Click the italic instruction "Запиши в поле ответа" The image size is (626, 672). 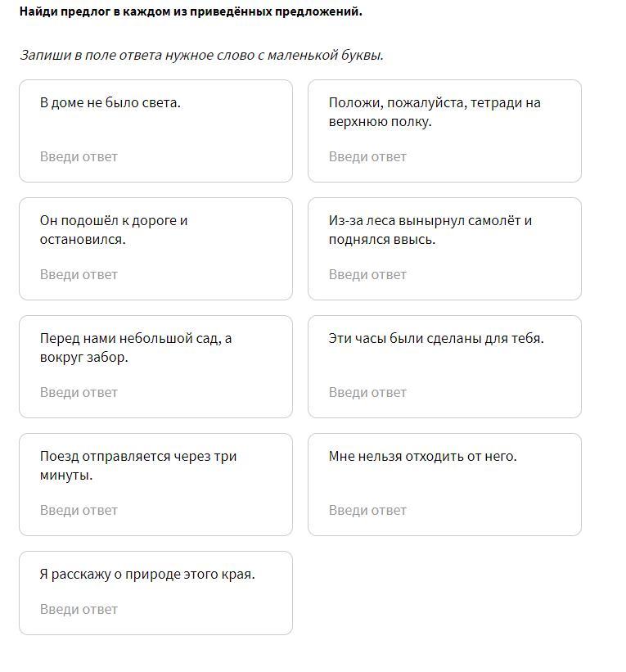[x=201, y=55]
